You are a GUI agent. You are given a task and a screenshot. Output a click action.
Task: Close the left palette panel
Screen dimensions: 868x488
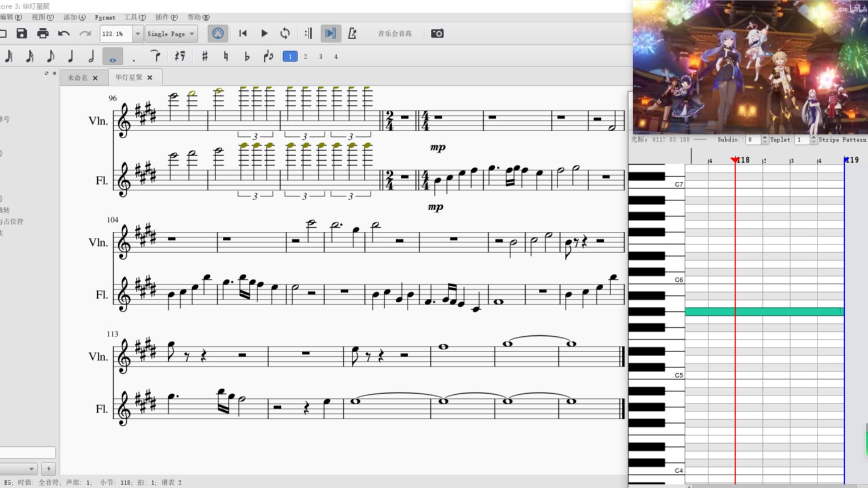click(55, 73)
